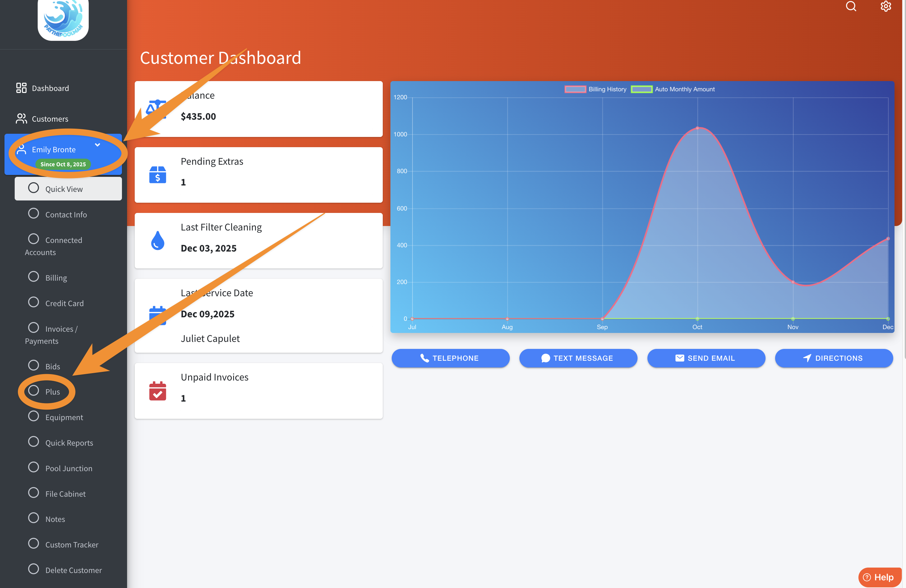Open the Help widget

880,577
